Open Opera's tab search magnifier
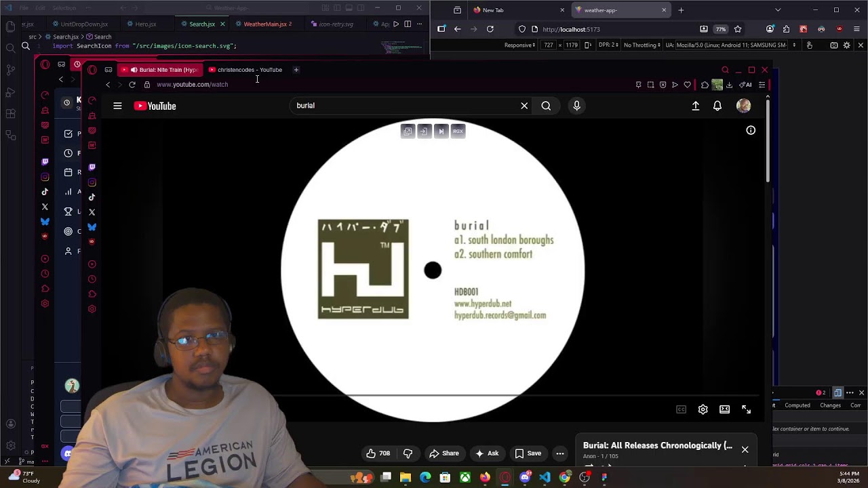The image size is (868, 488). 725,70
